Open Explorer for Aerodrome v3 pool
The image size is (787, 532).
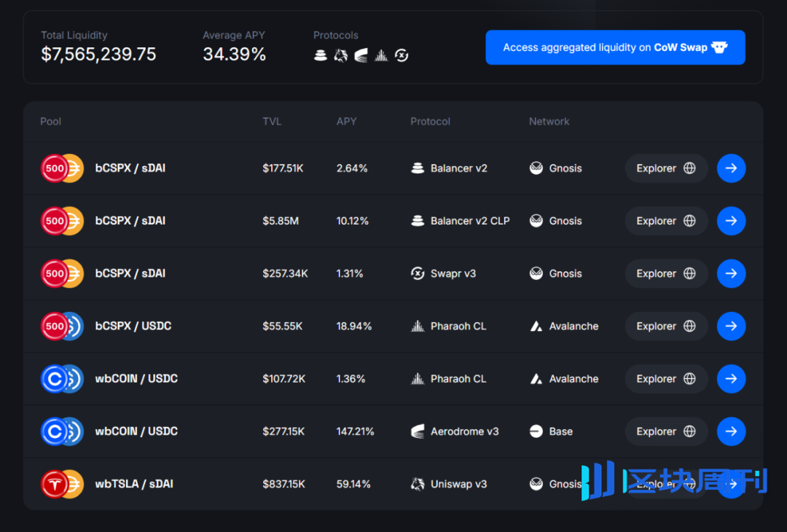coord(666,431)
